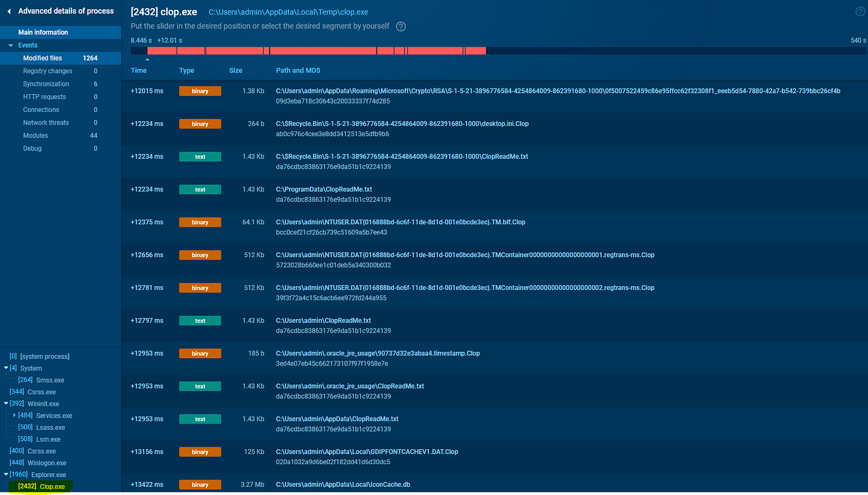Select [264] Smss.exe in process tree
This screenshot has height=495, width=868.
tap(41, 380)
